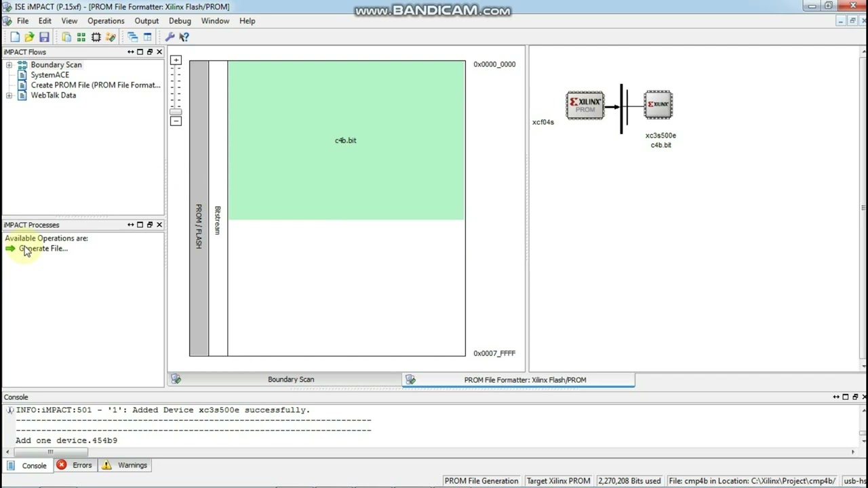Select SystemACE flow item
Image resolution: width=868 pixels, height=488 pixels.
click(x=50, y=75)
